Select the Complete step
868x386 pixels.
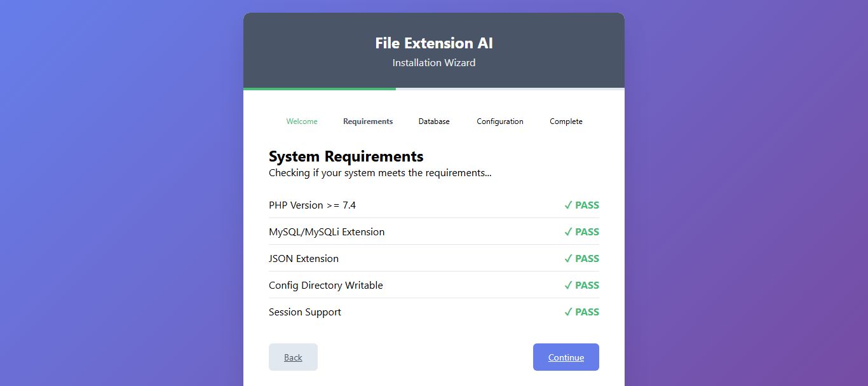(x=566, y=121)
